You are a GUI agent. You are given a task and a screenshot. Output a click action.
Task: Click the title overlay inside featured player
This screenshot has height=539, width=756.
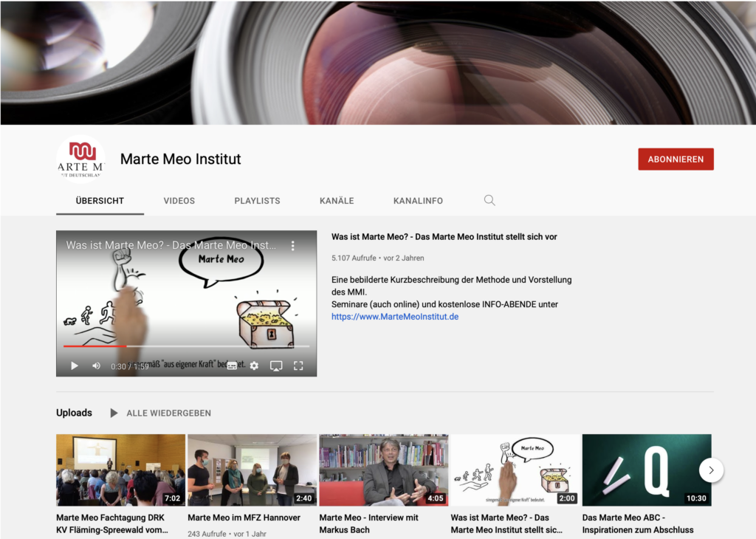point(171,245)
